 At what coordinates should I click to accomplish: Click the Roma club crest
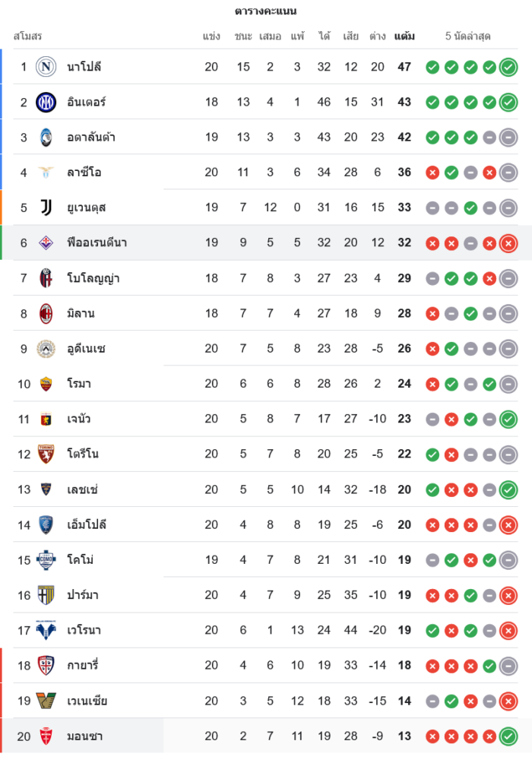(46, 384)
